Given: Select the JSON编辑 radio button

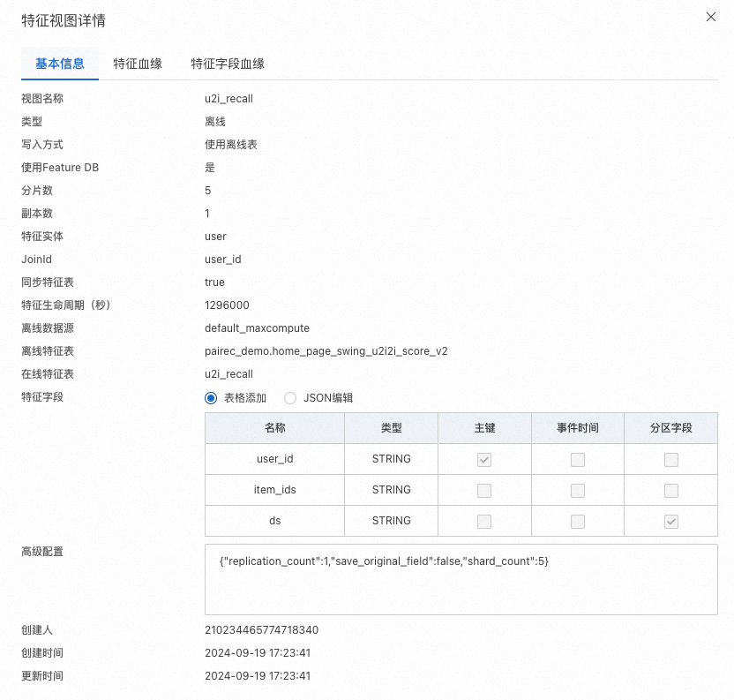Looking at the screenshot, I should point(290,398).
